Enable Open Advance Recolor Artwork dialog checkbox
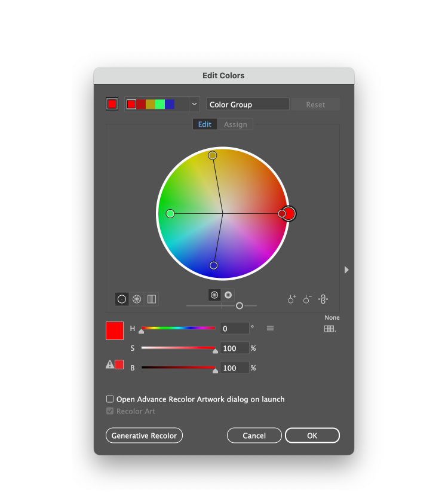 (110, 399)
